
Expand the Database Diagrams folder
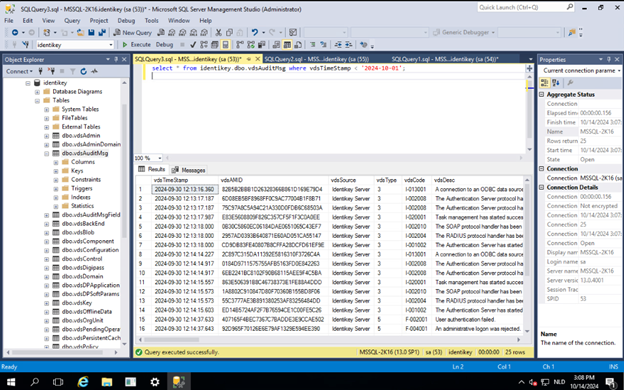point(37,92)
